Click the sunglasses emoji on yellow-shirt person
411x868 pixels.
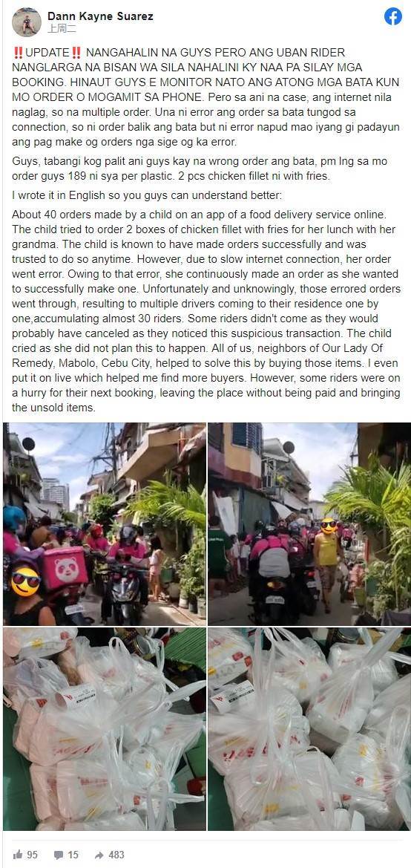click(x=329, y=526)
